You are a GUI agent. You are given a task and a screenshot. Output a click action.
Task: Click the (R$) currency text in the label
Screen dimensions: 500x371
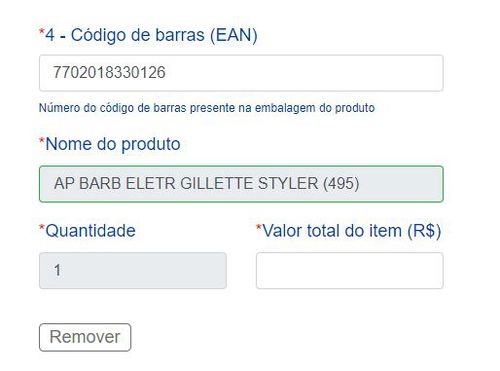coord(424,231)
